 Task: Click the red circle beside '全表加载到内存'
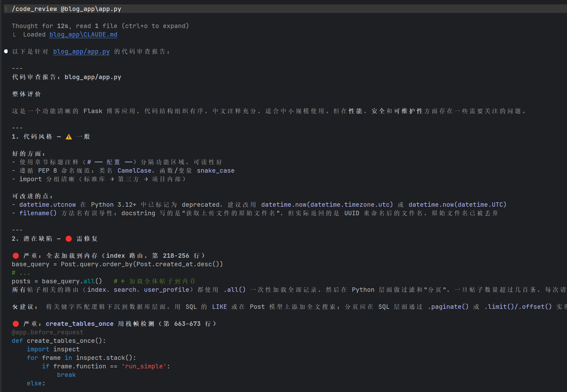coord(16,256)
